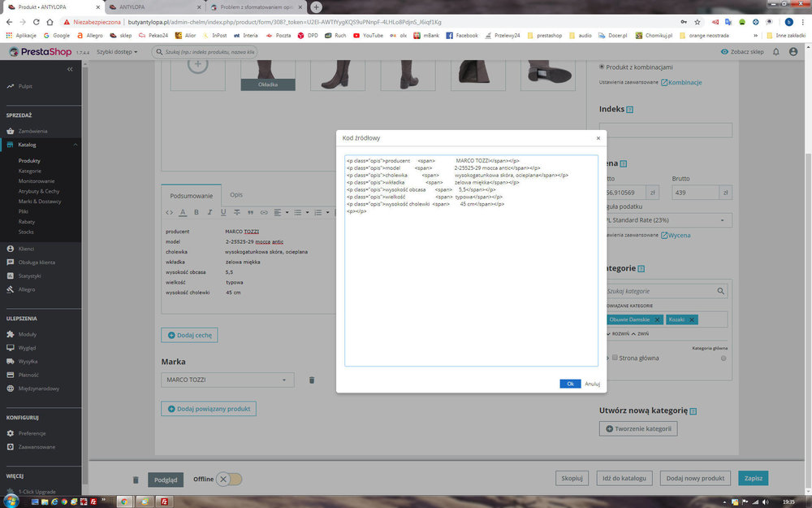
Task: Select Strona główna as main category radio
Action: (x=723, y=358)
